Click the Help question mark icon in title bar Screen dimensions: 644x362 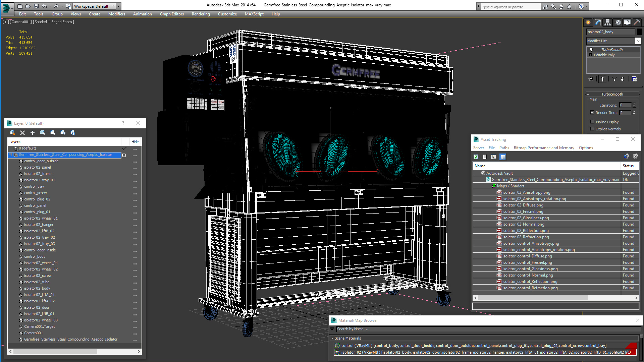(x=581, y=6)
